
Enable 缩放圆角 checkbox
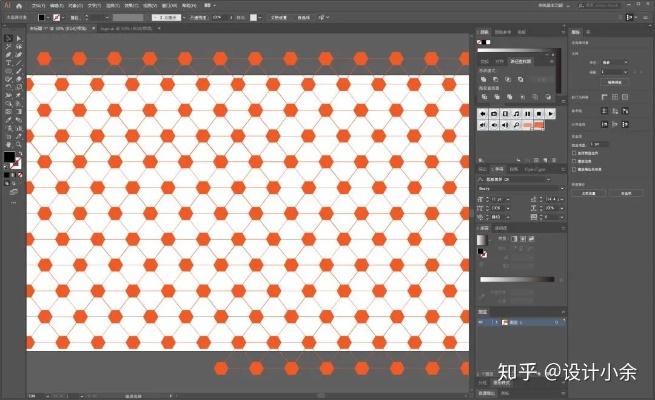574,161
